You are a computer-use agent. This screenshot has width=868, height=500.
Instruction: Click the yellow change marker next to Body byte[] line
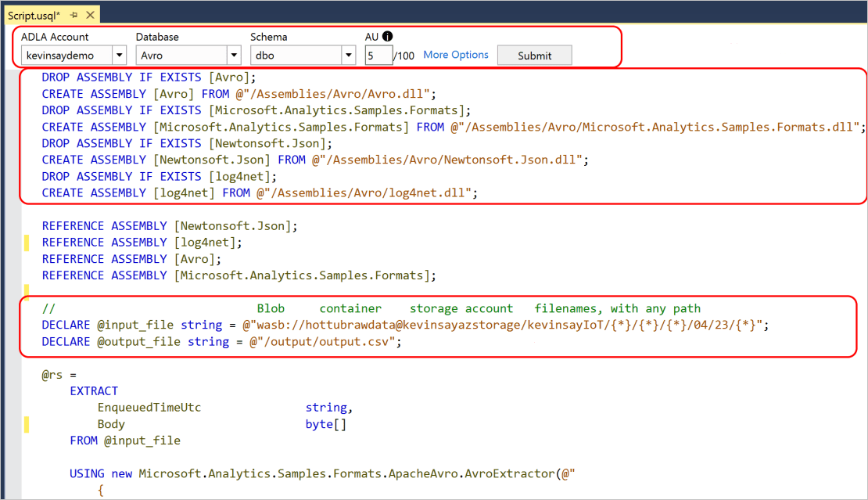pos(26,424)
